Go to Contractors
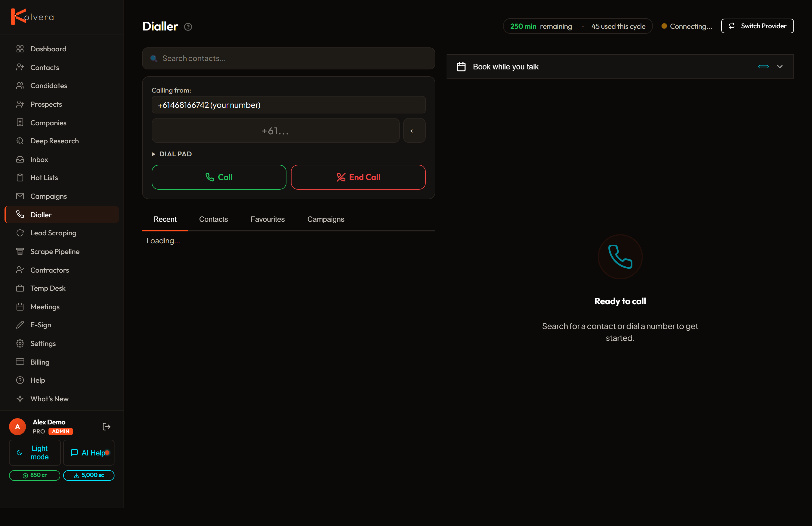Image resolution: width=812 pixels, height=526 pixels. coord(62,270)
